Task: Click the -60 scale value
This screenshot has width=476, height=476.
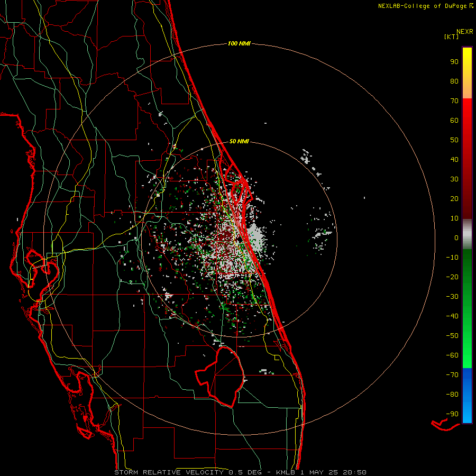Action: 452,355
